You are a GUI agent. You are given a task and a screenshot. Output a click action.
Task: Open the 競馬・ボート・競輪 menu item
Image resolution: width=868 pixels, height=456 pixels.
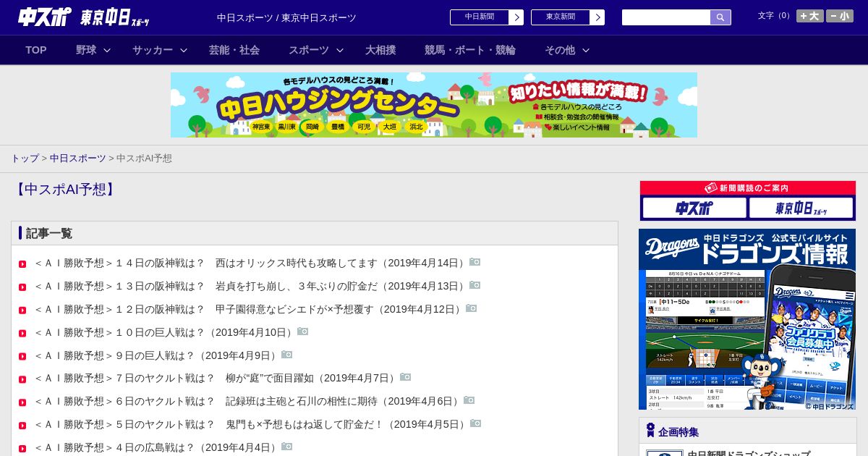(470, 50)
